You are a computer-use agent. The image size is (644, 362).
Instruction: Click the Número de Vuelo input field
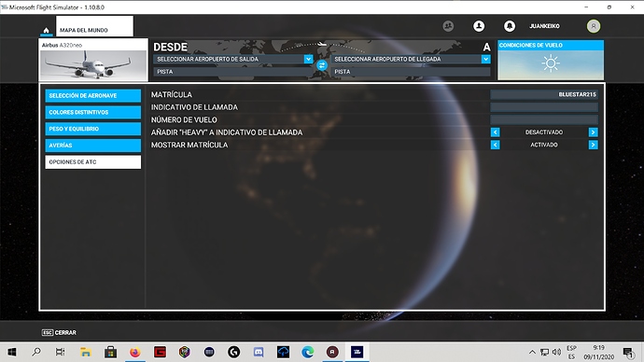[x=544, y=119]
